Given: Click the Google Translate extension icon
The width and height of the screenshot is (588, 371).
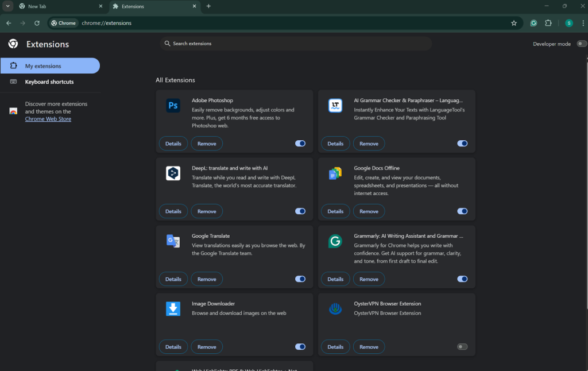Looking at the screenshot, I should pos(173,241).
